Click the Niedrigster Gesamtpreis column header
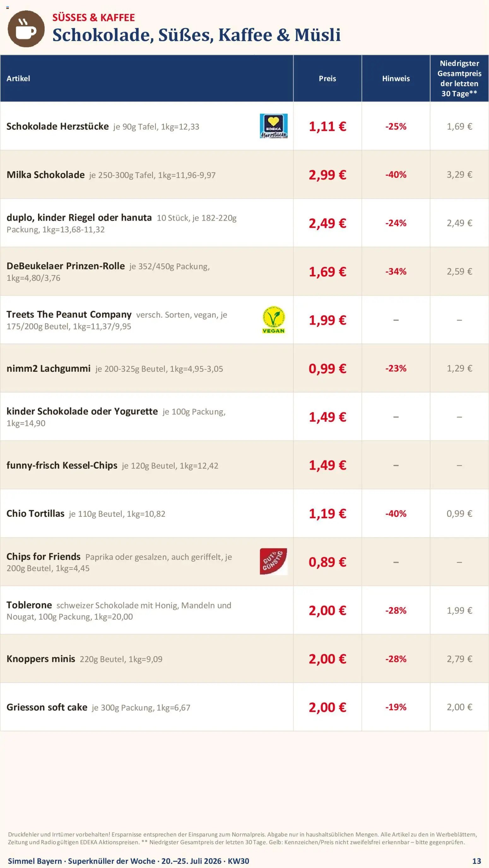Viewport: 489px width, 868px height. point(459,78)
